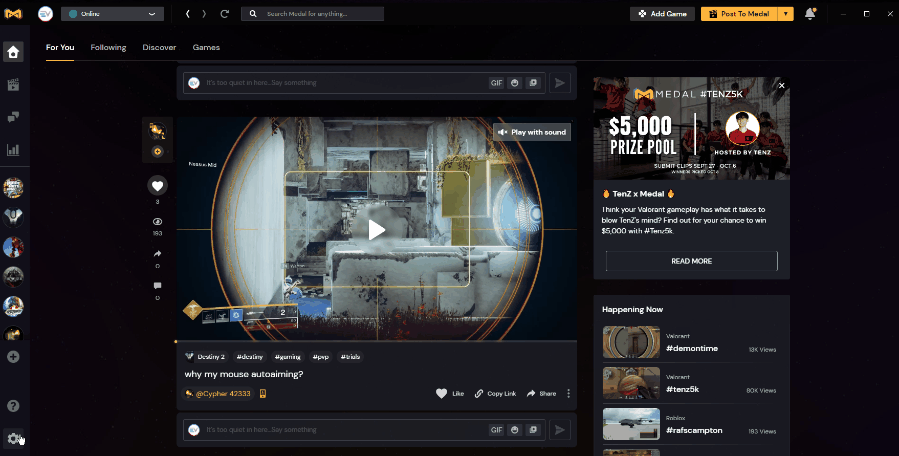The image size is (899, 456).
Task: Open the #demontime clip thumbnail
Action: [x=631, y=342]
